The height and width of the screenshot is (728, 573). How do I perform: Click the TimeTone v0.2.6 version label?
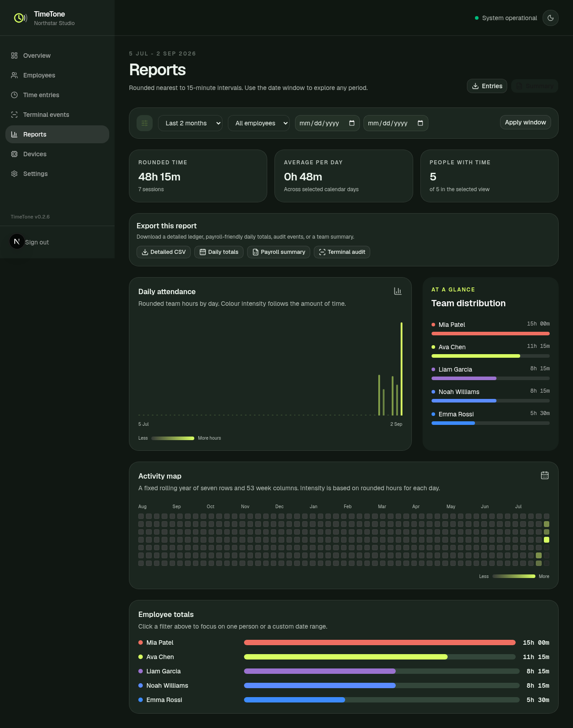(x=30, y=217)
